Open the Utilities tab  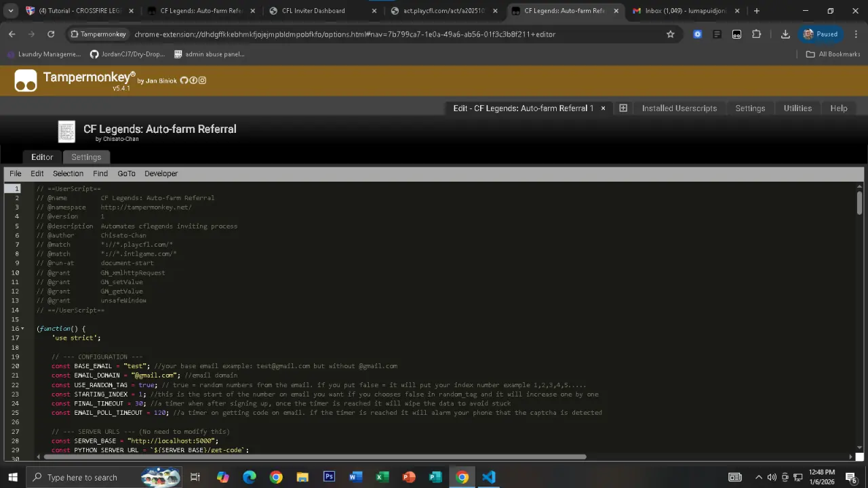[797, 108]
